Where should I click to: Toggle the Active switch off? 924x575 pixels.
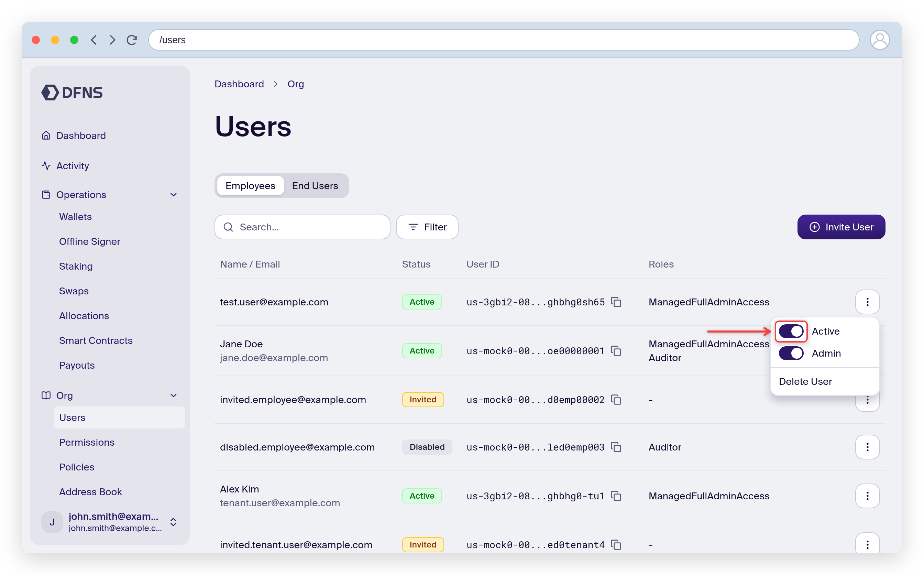coord(791,331)
